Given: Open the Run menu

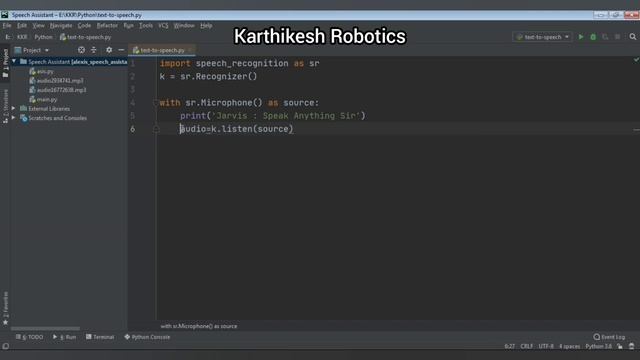Looking at the screenshot, I should tap(129, 25).
